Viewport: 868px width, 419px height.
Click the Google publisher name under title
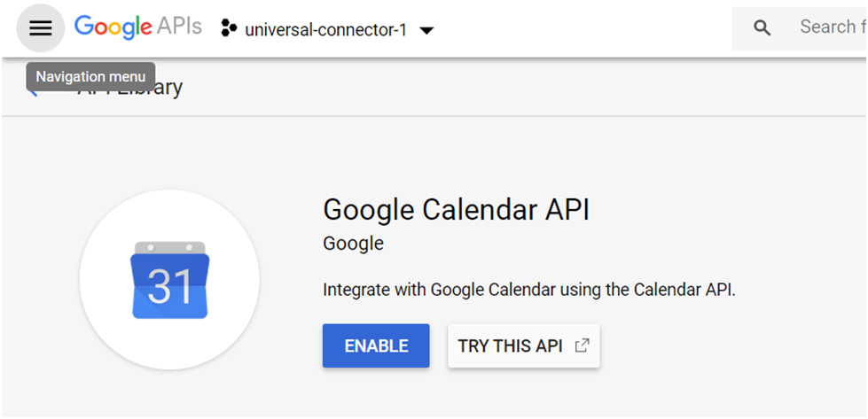coord(353,244)
